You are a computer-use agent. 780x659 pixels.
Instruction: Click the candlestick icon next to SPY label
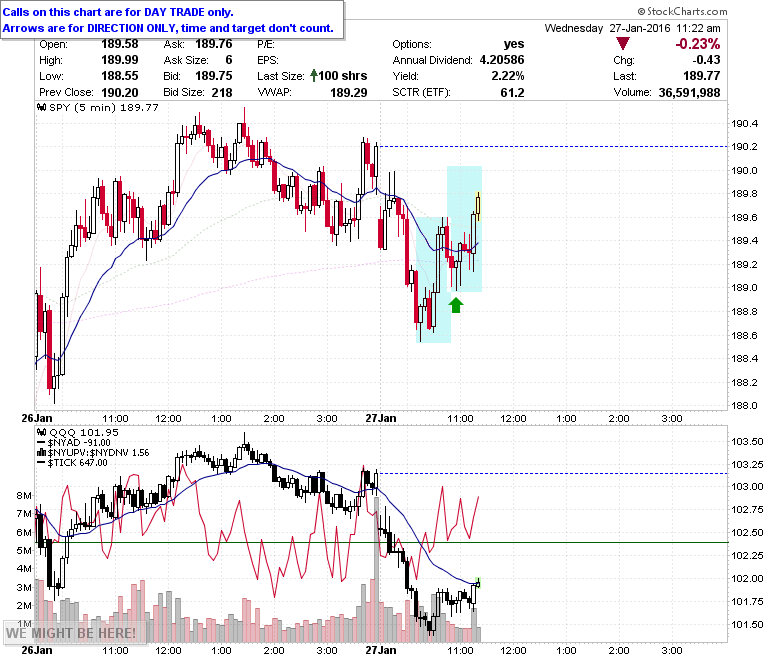tap(42, 107)
